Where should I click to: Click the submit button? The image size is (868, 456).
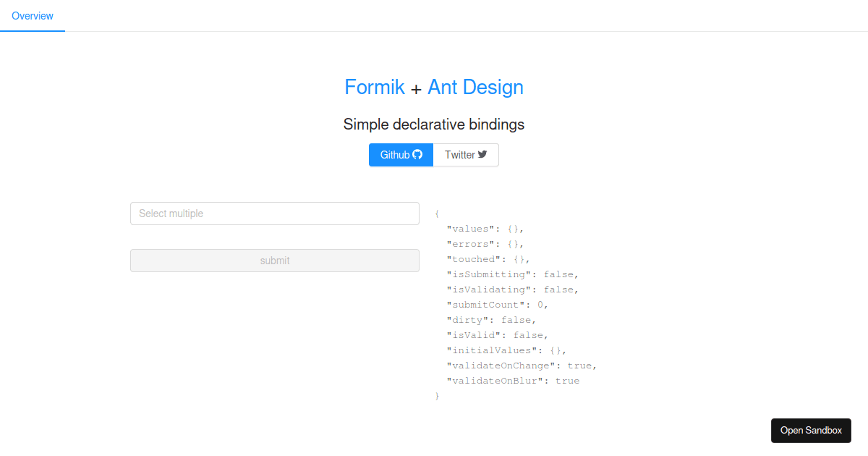pos(275,260)
